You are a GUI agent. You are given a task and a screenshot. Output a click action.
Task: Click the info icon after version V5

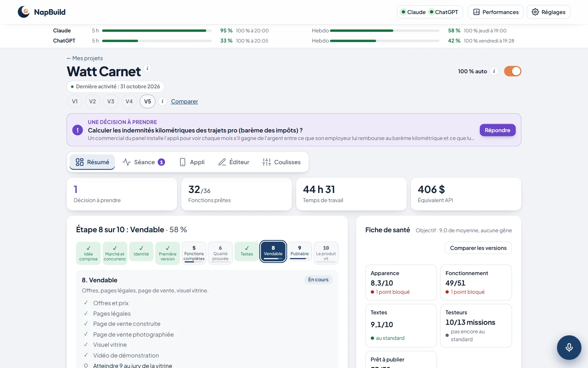pos(162,101)
